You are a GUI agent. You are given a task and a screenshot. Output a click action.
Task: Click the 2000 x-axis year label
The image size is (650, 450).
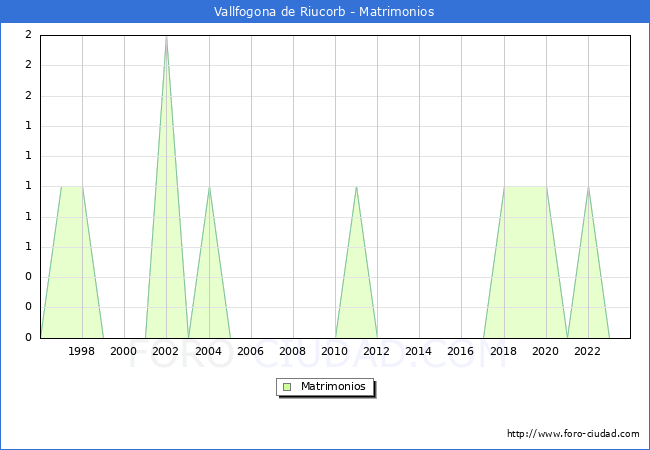point(124,351)
